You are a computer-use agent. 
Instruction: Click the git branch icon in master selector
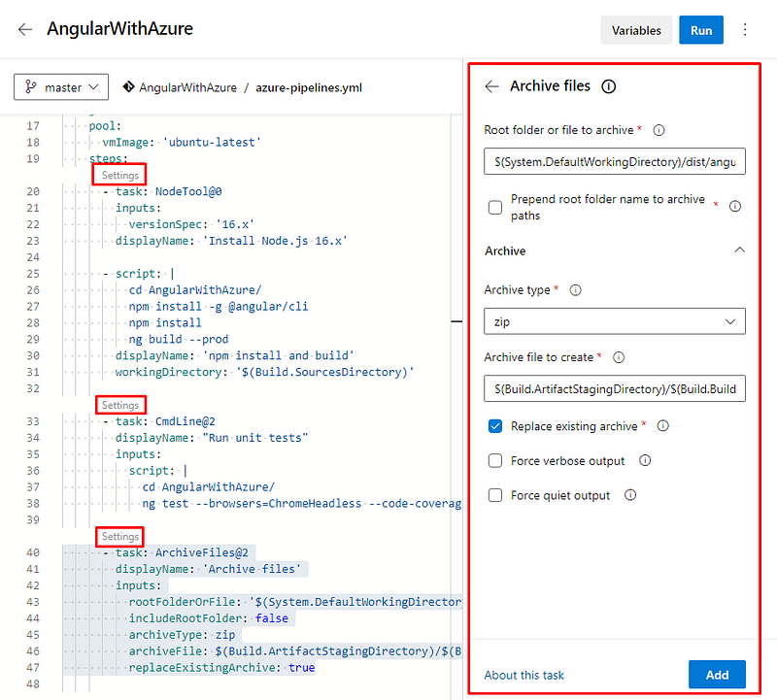click(x=31, y=87)
